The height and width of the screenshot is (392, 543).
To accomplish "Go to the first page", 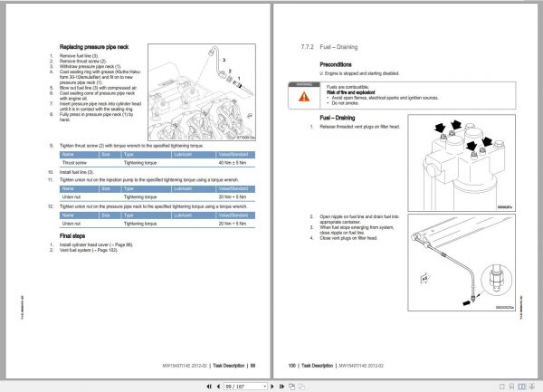I will [209, 386].
